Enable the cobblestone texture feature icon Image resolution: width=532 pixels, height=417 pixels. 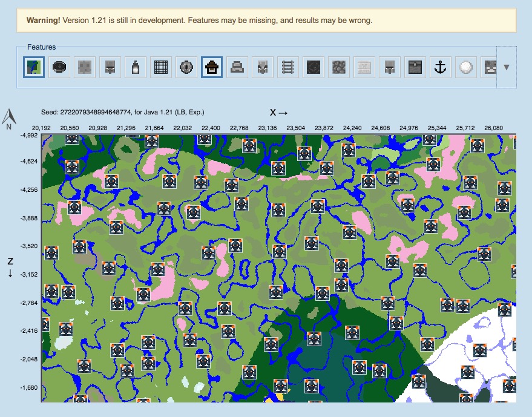339,67
